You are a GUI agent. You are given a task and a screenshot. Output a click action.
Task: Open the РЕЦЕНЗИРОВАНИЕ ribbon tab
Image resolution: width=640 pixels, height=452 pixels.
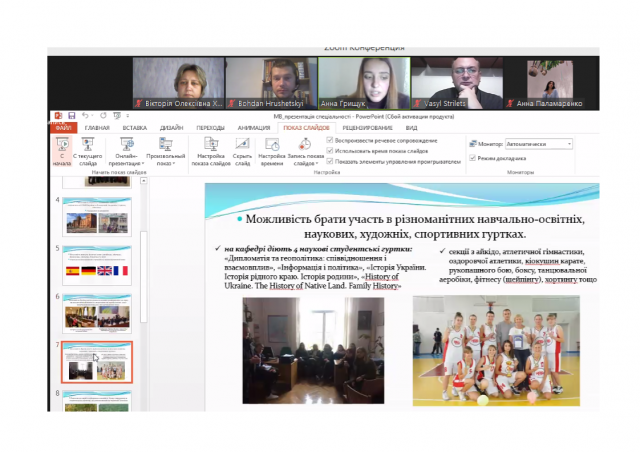click(x=367, y=128)
